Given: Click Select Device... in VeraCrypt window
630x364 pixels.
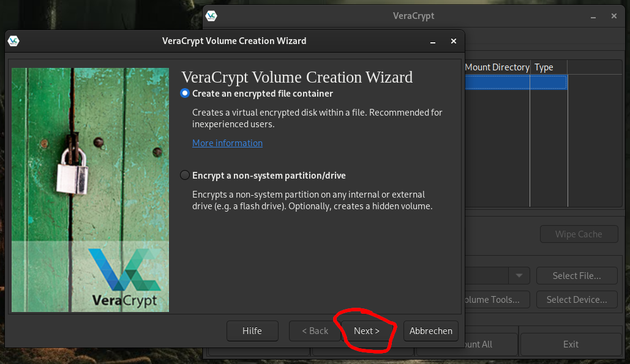Looking at the screenshot, I should 577,299.
